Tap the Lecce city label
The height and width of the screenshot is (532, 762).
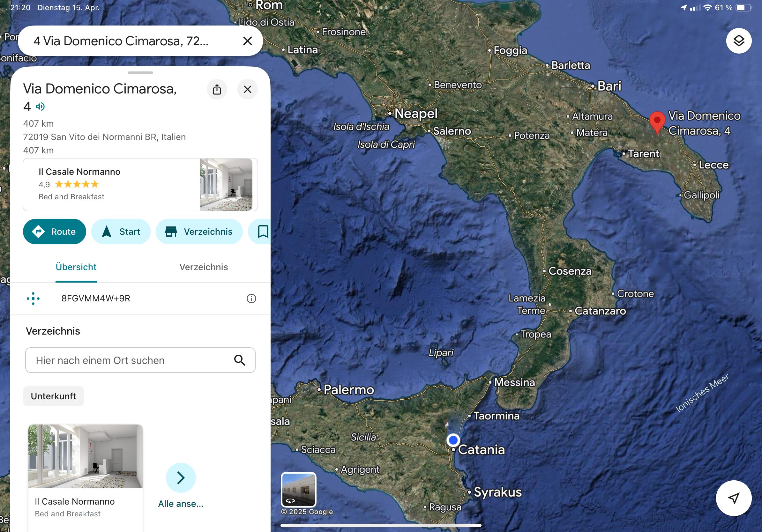click(713, 165)
